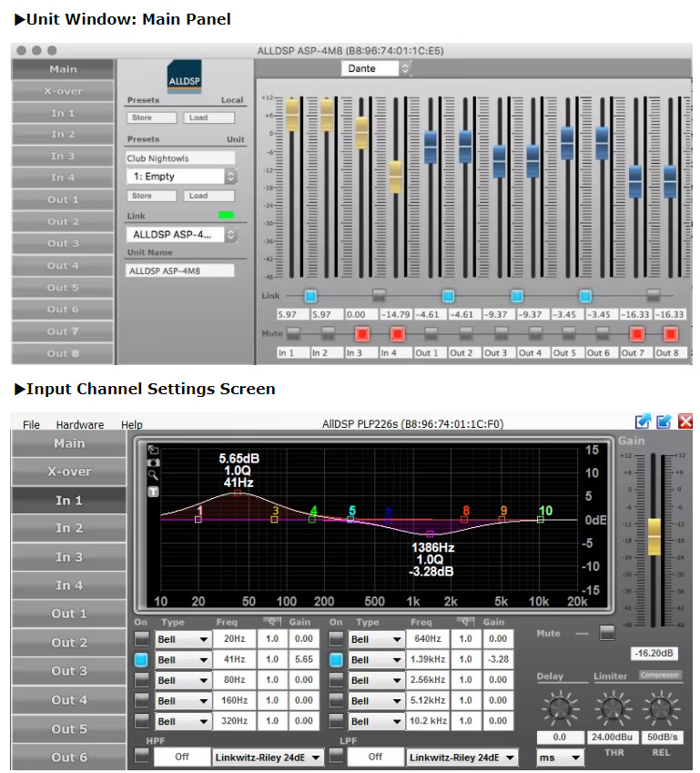
Task: Click Load under unit Presets
Action: pyautogui.click(x=209, y=196)
